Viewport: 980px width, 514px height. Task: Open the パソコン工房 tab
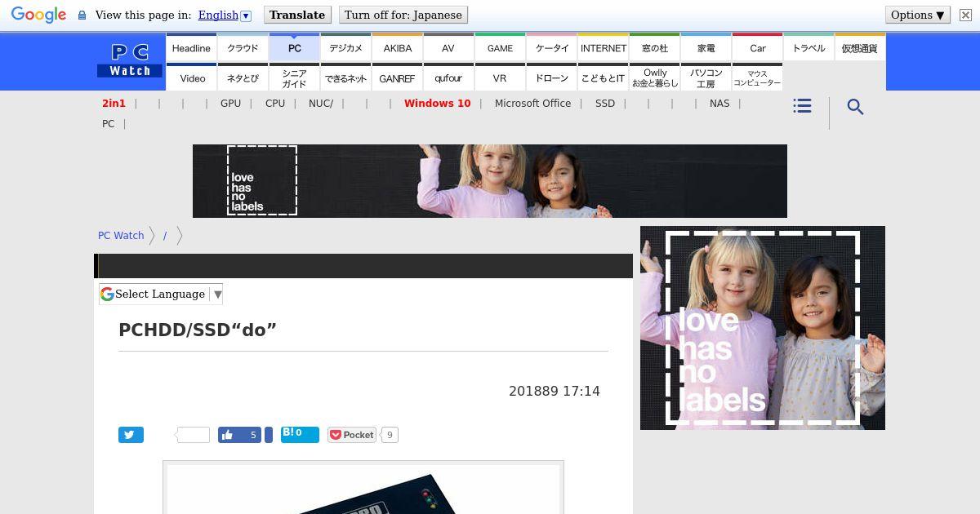(x=706, y=78)
